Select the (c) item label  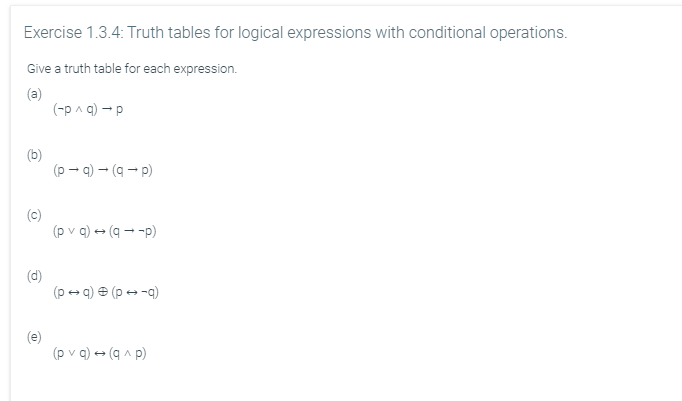tap(34, 215)
